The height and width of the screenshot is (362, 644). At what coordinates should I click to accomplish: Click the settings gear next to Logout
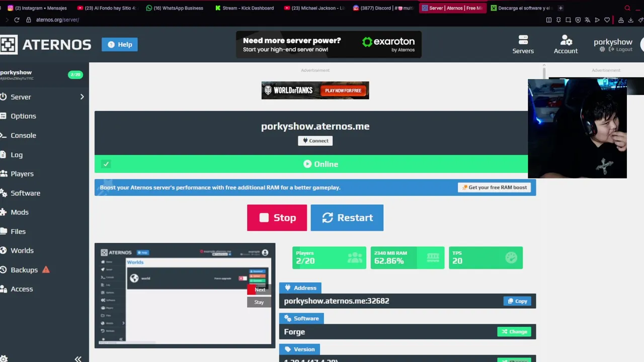point(602,49)
